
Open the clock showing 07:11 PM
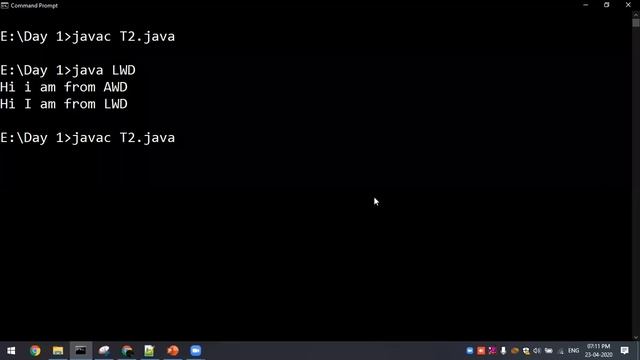coord(598,351)
